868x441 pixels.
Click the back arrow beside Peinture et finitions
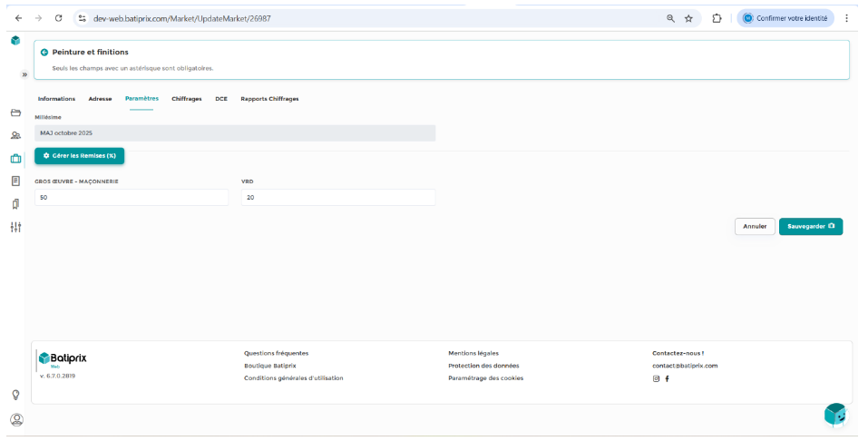[x=44, y=53]
